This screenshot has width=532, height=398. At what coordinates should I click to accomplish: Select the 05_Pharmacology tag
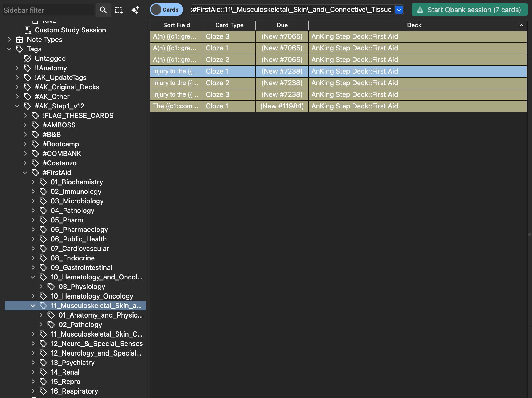[x=79, y=230]
